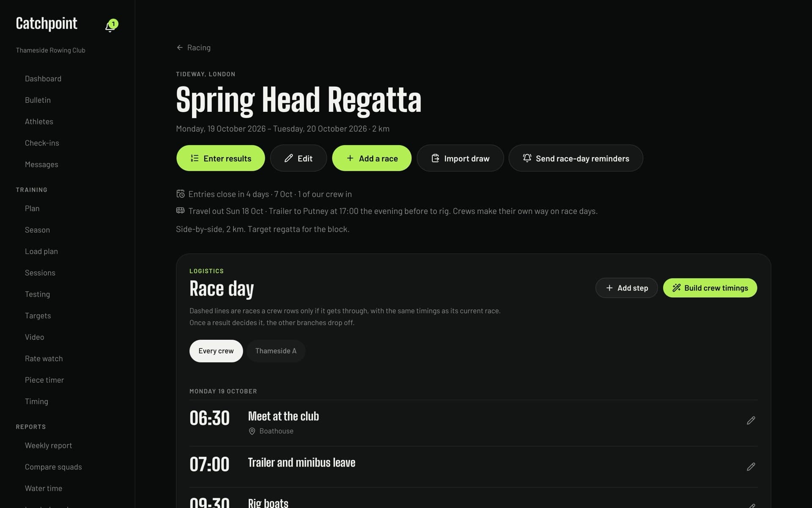Open Water time report
This screenshot has width=812, height=508.
44,489
